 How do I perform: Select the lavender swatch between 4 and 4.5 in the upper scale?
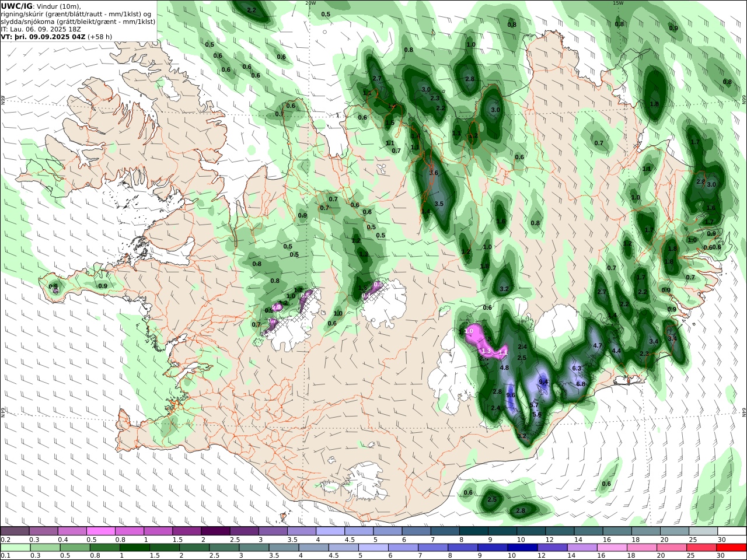pyautogui.click(x=329, y=531)
